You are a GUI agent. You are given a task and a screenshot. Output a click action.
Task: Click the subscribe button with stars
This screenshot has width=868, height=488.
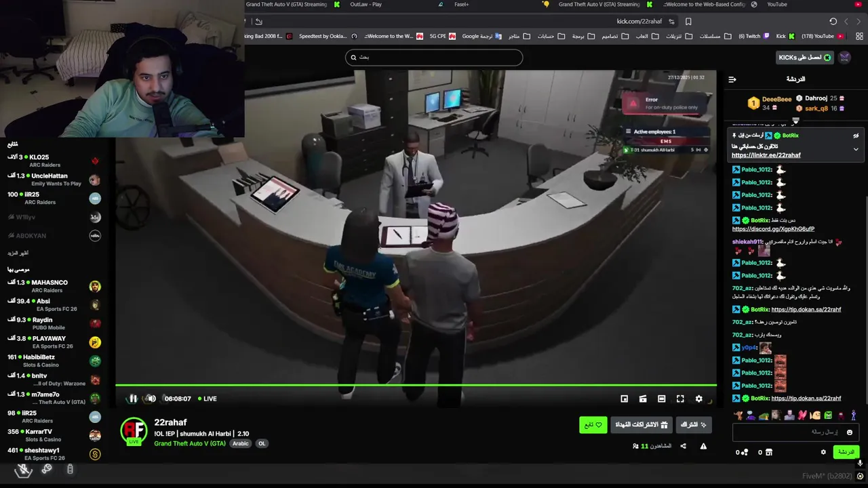coord(694,425)
